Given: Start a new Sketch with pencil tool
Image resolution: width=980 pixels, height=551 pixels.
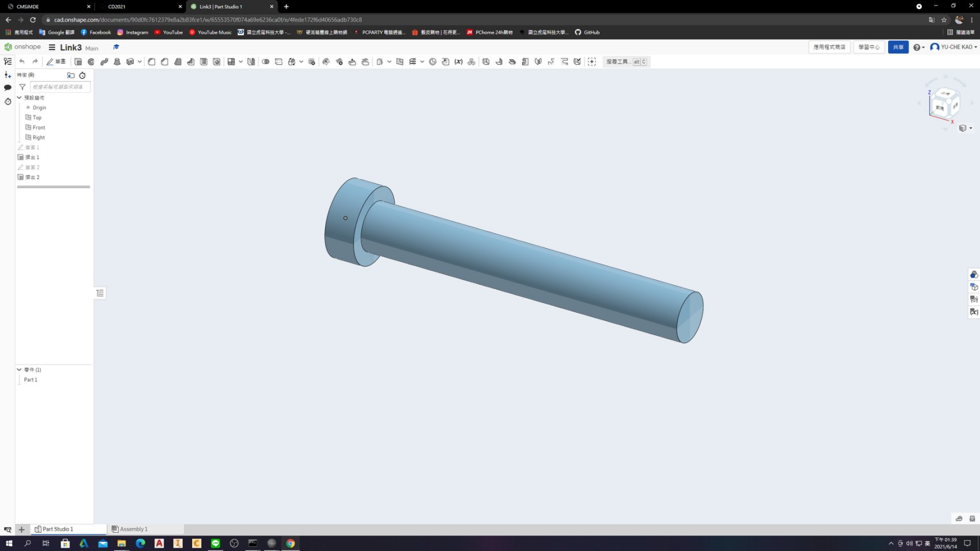Looking at the screenshot, I should [x=56, y=61].
